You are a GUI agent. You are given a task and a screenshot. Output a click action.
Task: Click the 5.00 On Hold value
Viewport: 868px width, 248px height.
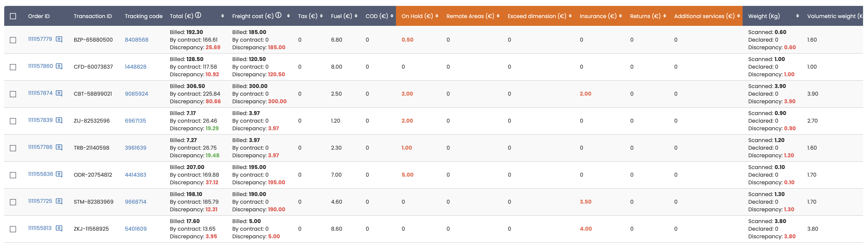[407, 175]
